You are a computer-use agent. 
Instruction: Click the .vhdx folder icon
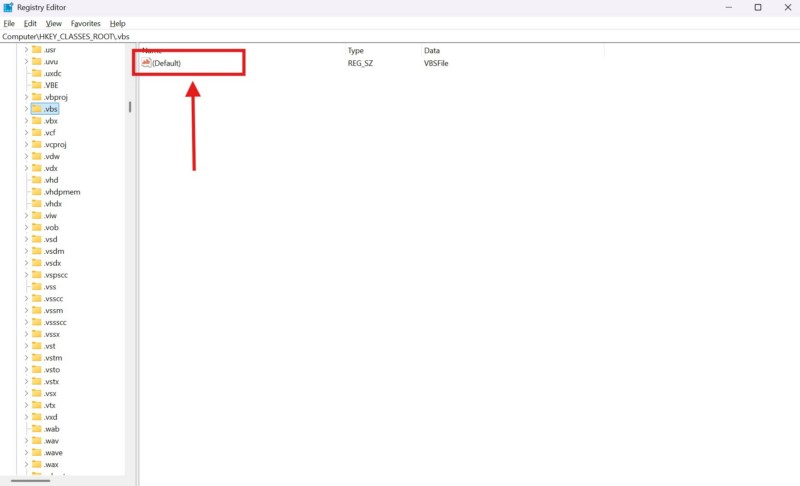coord(37,203)
